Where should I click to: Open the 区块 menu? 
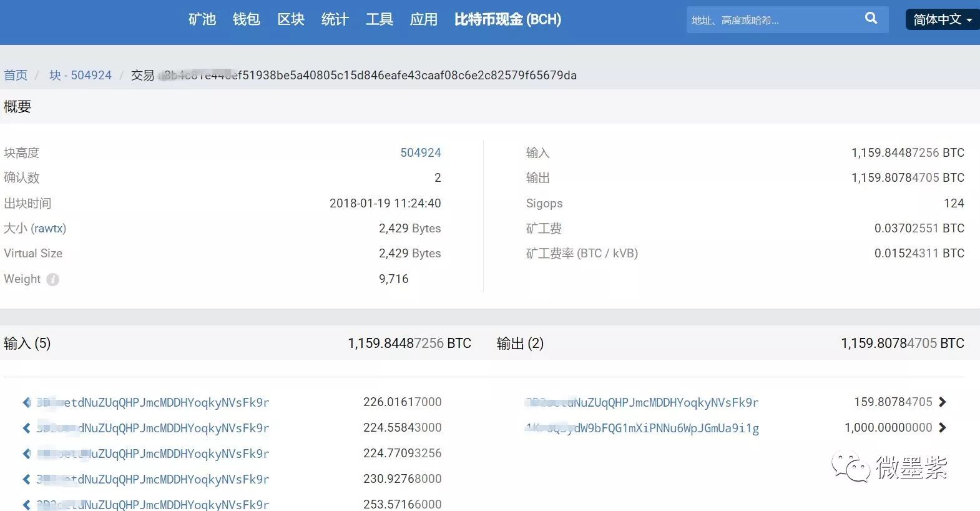click(291, 19)
